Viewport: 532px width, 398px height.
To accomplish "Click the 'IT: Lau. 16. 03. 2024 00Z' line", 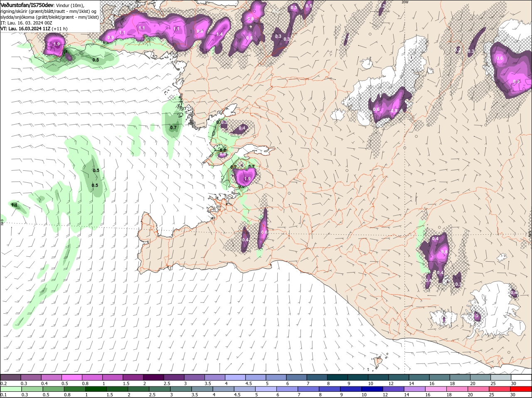I will click(x=26, y=23).
